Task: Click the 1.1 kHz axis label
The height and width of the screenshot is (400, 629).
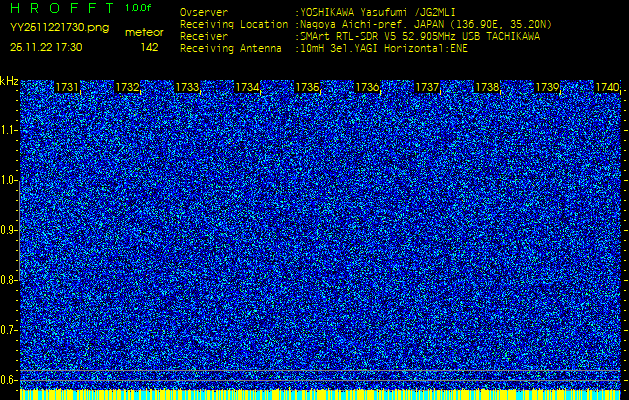Action: pos(9,130)
